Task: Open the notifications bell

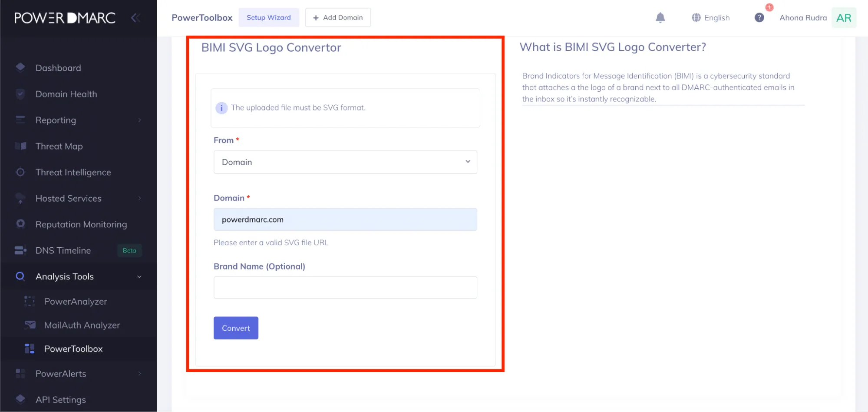Action: coord(660,17)
